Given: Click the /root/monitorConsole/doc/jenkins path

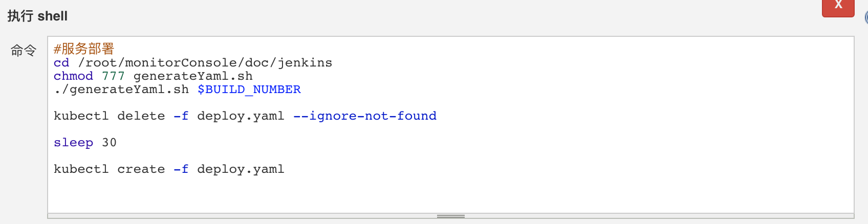Looking at the screenshot, I should coord(205,63).
